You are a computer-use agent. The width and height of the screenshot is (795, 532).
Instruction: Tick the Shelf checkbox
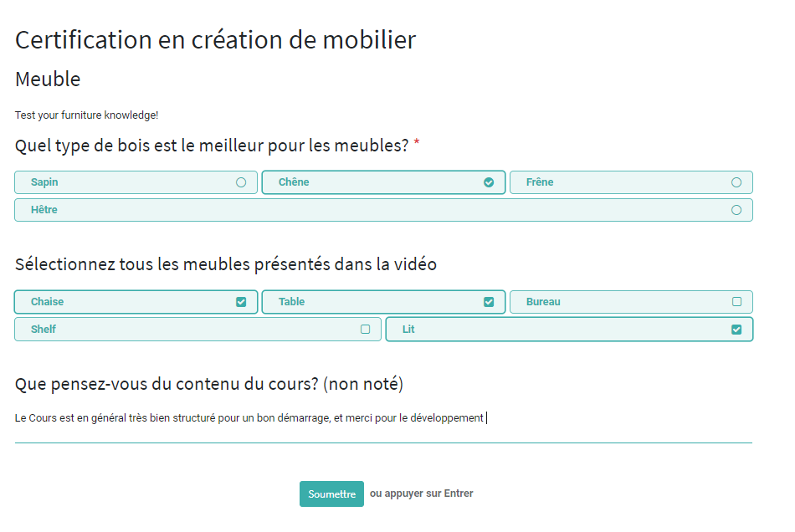[x=365, y=330]
